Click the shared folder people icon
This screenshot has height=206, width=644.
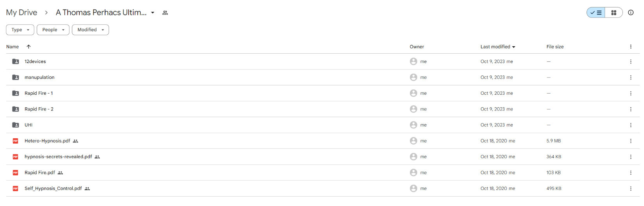[165, 13]
